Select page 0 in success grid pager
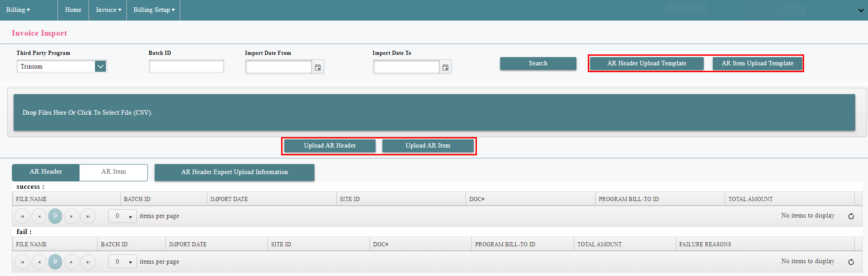The width and height of the screenshot is (868, 276). pyautogui.click(x=55, y=216)
